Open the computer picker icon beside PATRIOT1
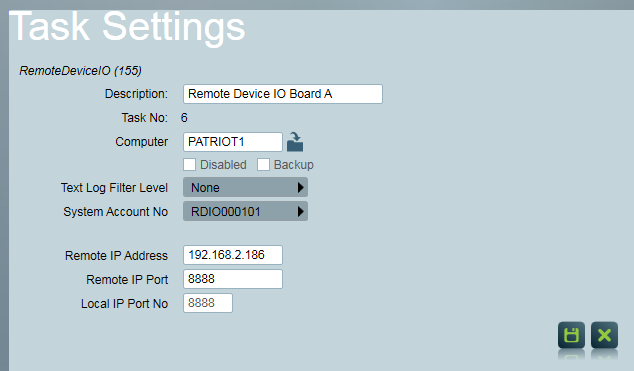Image resolution: width=634 pixels, height=371 pixels. [x=295, y=142]
